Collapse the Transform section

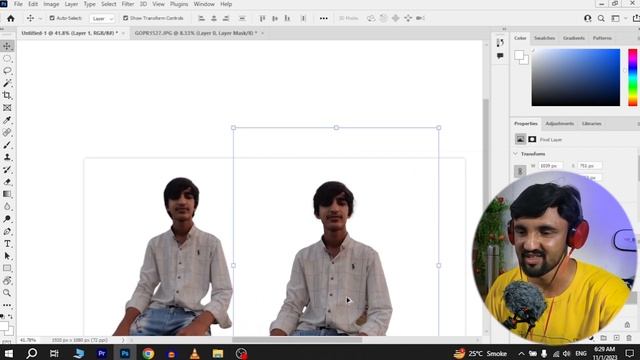[x=516, y=154]
